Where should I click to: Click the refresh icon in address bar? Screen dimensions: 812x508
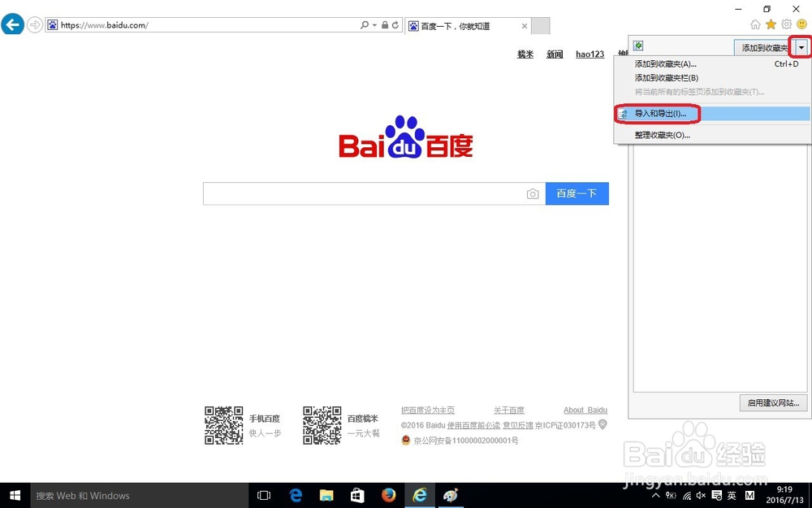coord(395,25)
